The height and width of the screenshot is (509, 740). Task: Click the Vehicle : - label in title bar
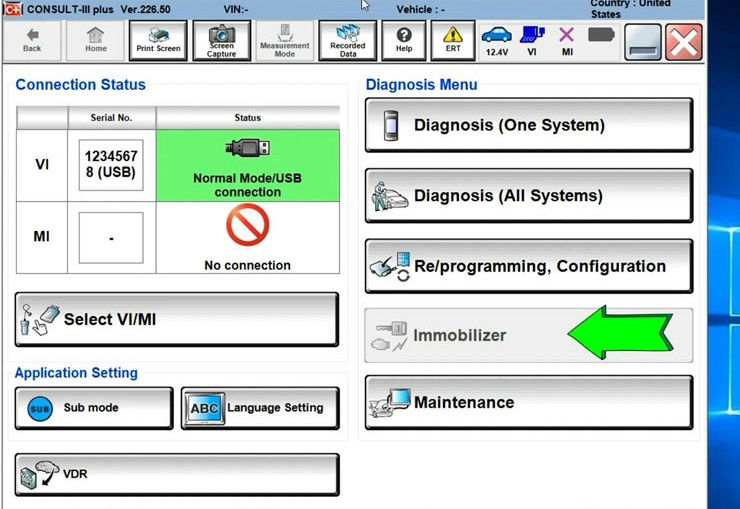pos(420,9)
